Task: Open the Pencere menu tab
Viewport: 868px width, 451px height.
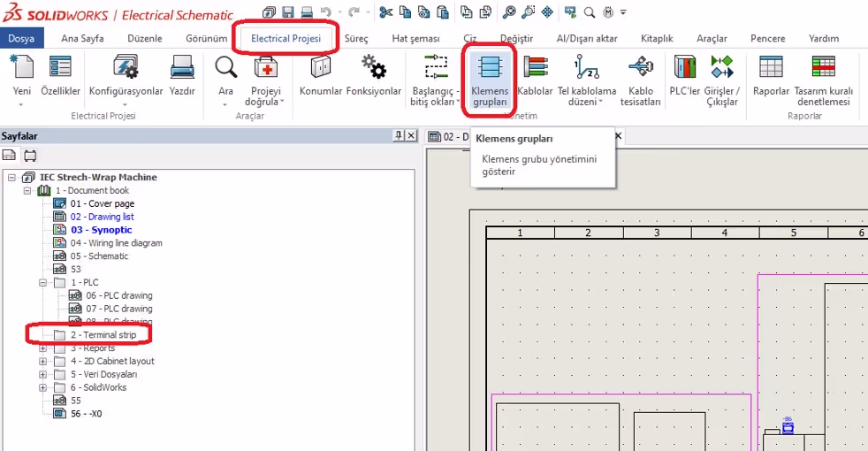Action: click(x=768, y=38)
